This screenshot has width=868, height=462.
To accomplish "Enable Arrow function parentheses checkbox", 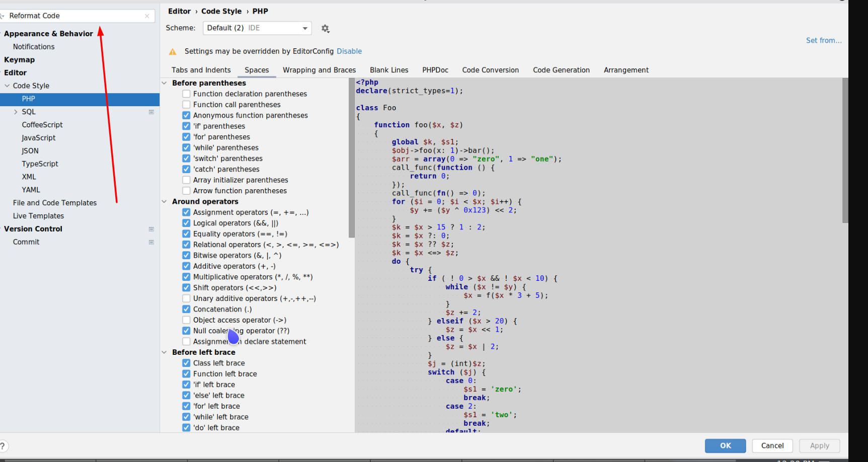I will click(x=186, y=191).
